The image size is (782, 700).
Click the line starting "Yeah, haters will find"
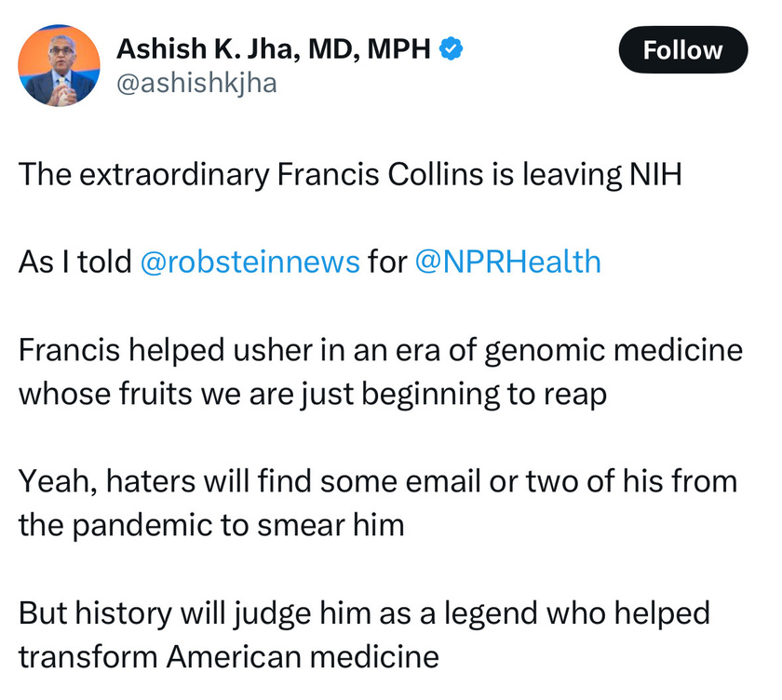point(378,481)
